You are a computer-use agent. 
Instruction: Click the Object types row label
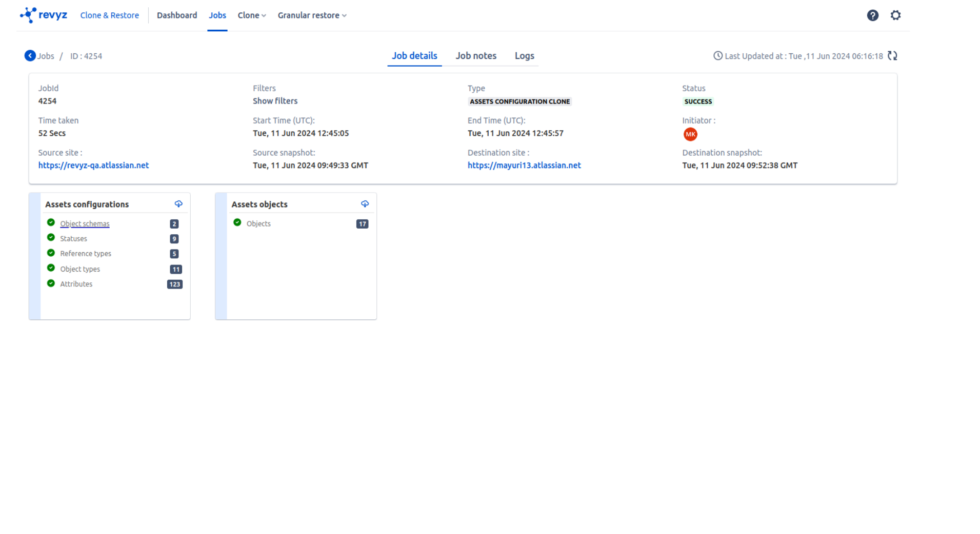(80, 269)
